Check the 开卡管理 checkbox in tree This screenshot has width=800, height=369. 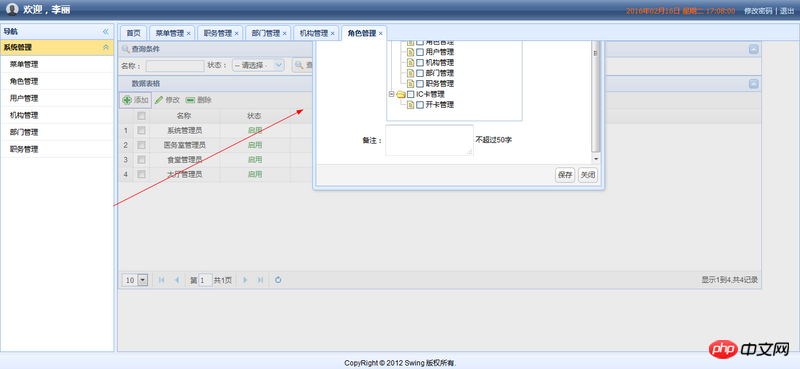click(419, 105)
